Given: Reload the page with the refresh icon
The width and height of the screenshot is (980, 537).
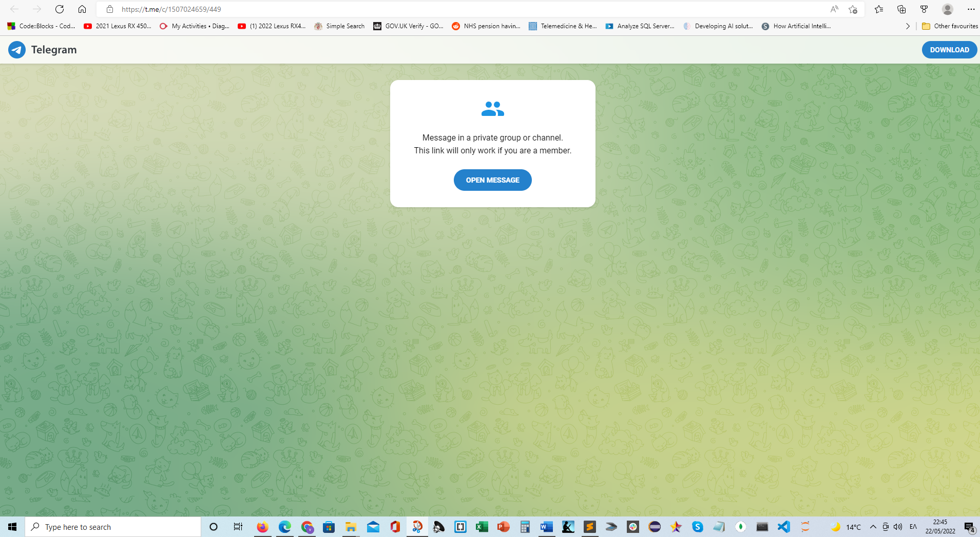Looking at the screenshot, I should click(x=60, y=9).
